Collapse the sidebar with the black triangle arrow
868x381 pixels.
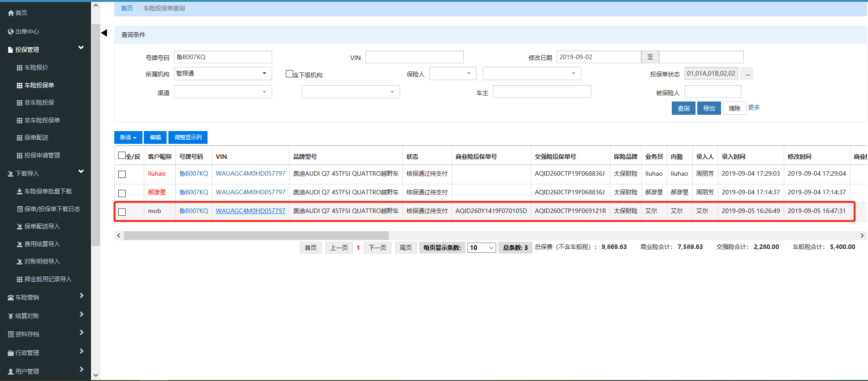[x=104, y=33]
